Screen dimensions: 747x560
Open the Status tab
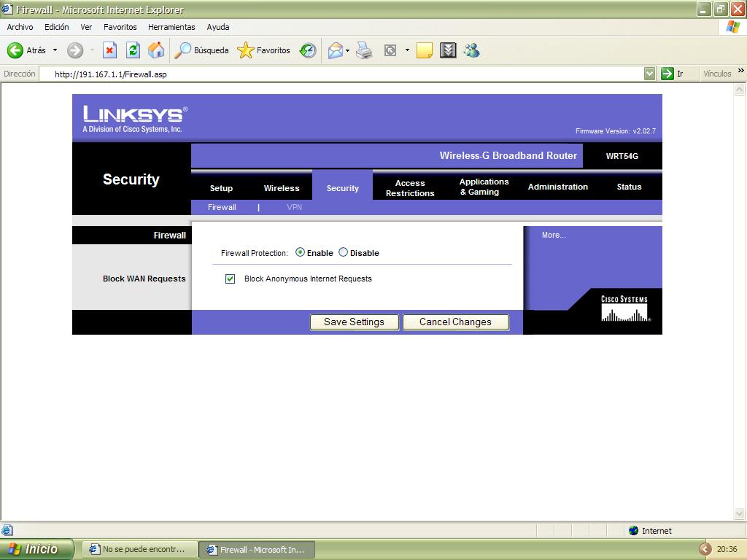(x=629, y=187)
